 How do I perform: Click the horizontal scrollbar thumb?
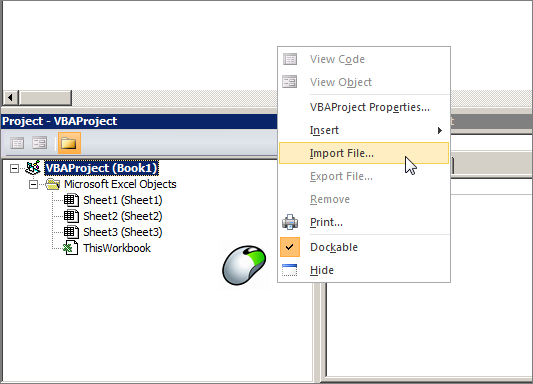point(45,98)
